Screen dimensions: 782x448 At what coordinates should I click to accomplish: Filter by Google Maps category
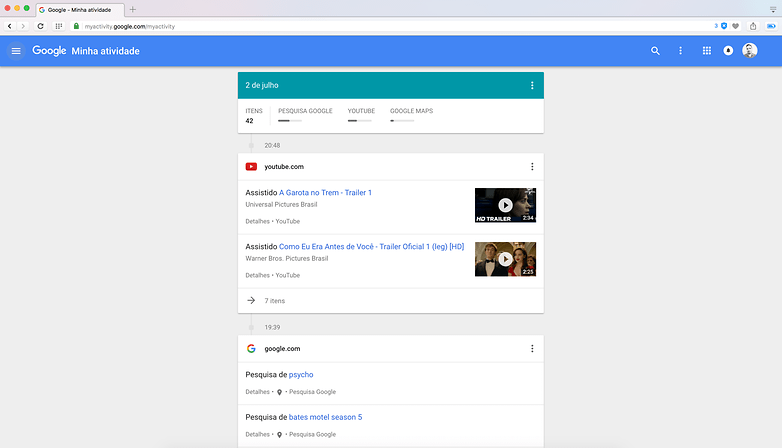pyautogui.click(x=411, y=114)
